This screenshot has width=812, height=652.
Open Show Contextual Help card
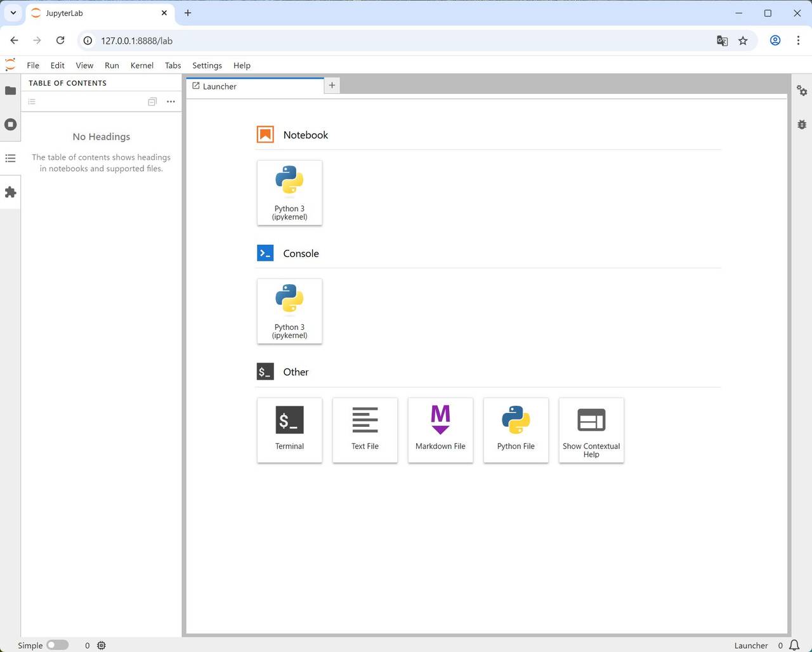[x=591, y=430]
